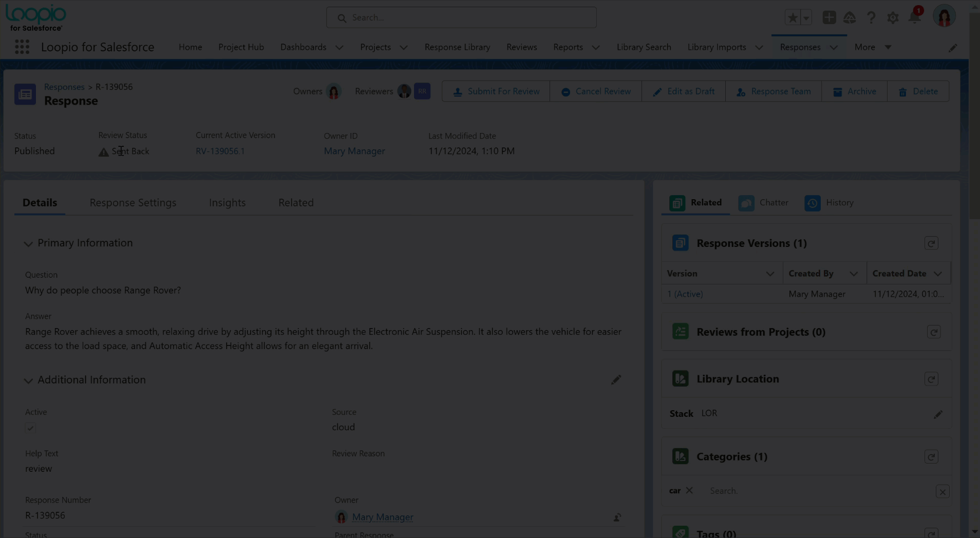Click Submit For Review button

coord(496,91)
